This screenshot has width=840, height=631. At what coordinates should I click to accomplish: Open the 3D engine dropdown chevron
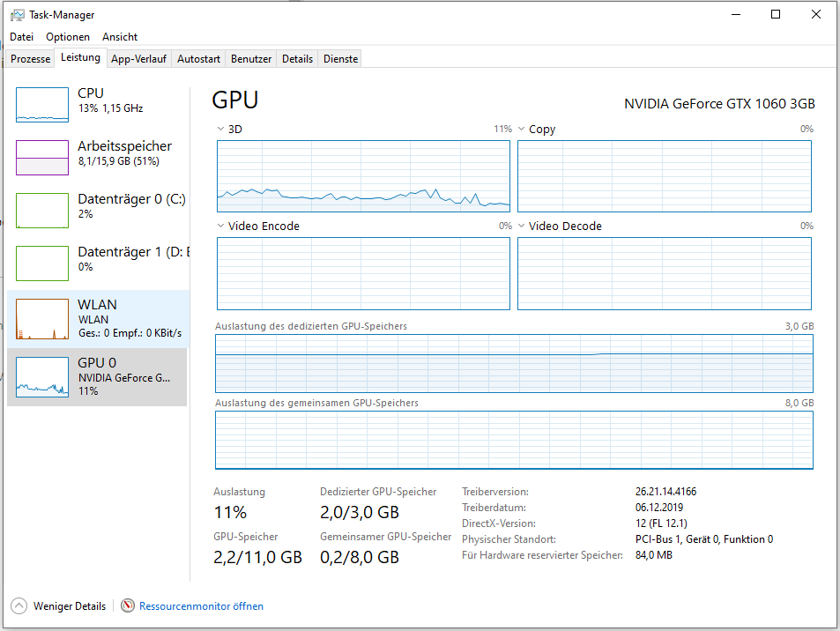click(x=220, y=129)
